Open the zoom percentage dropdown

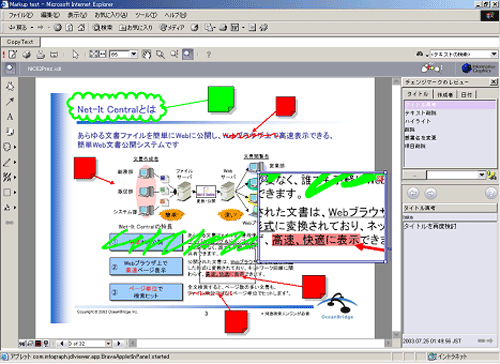(x=134, y=54)
